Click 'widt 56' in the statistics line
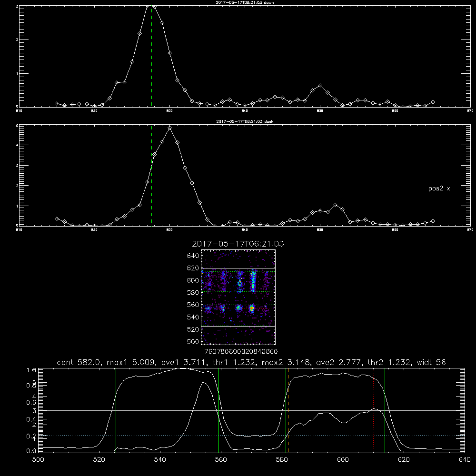The height and width of the screenshot is (476, 476). pyautogui.click(x=431, y=362)
